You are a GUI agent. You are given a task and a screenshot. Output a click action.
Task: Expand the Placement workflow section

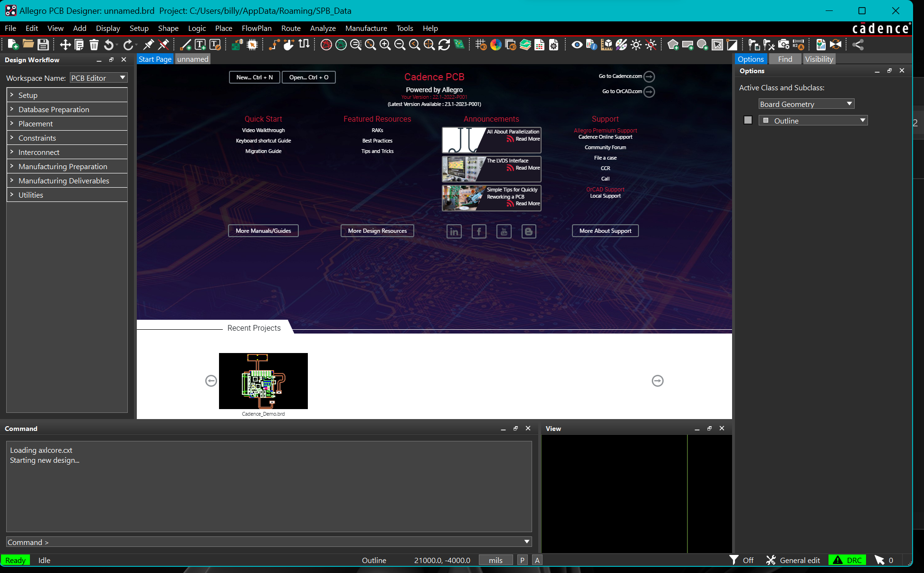(36, 124)
